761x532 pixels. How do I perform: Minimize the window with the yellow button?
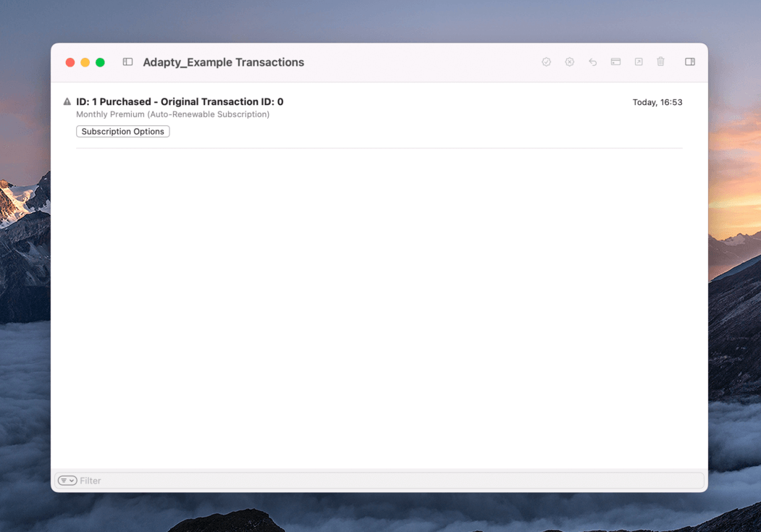click(85, 62)
